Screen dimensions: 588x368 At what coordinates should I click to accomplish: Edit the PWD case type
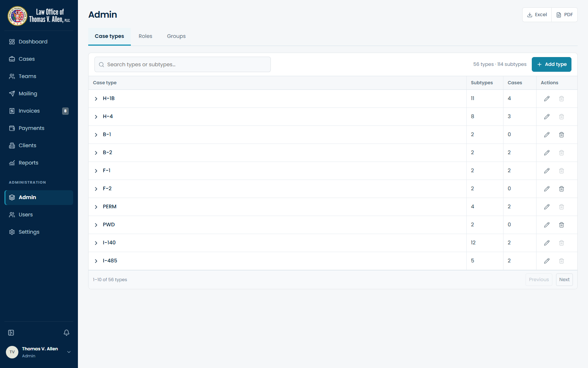[x=547, y=225]
